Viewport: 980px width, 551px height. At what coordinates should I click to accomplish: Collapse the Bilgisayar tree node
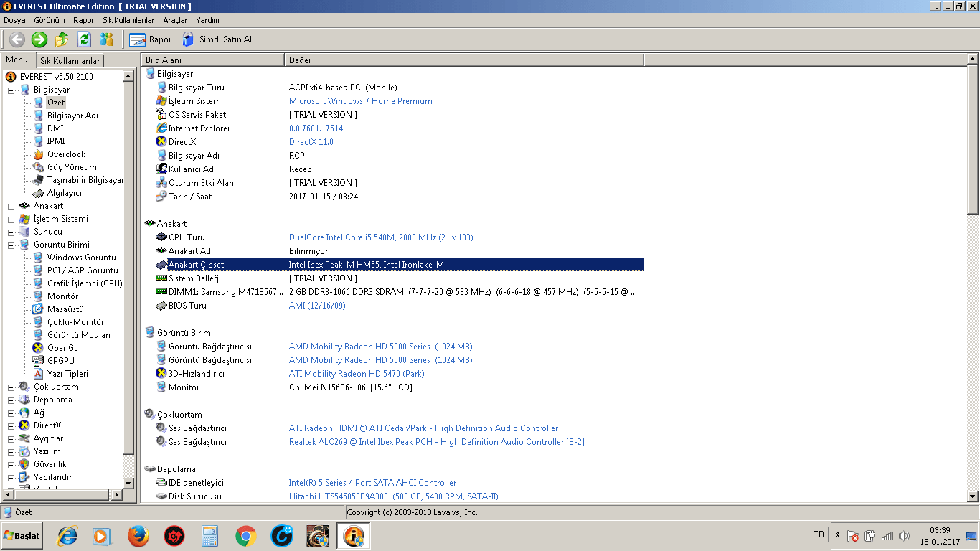(11, 90)
